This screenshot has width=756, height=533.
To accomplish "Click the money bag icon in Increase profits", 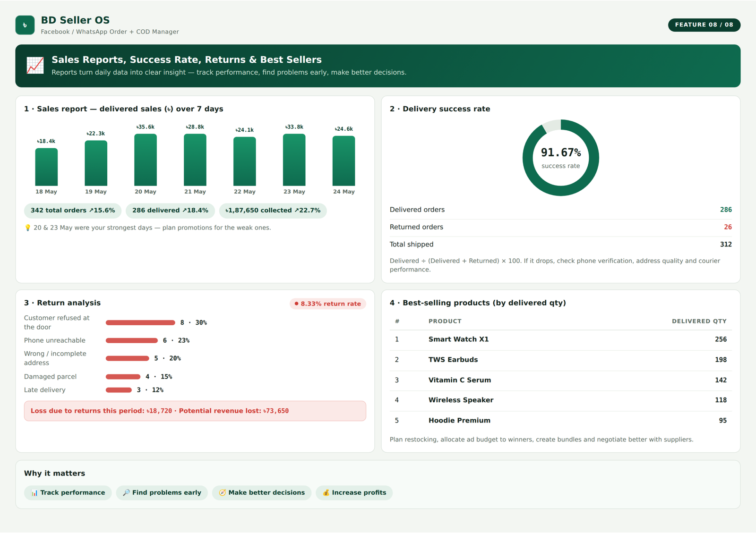I will click(x=326, y=492).
